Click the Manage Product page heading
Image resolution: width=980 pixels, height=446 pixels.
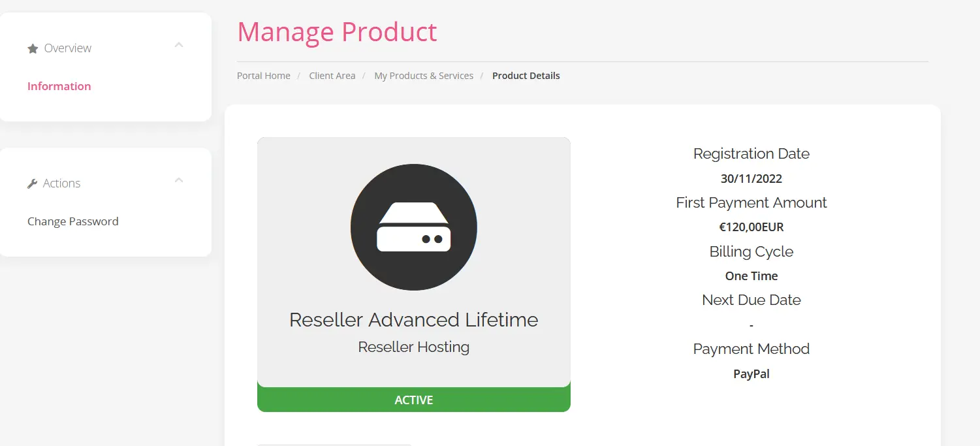[x=337, y=32]
